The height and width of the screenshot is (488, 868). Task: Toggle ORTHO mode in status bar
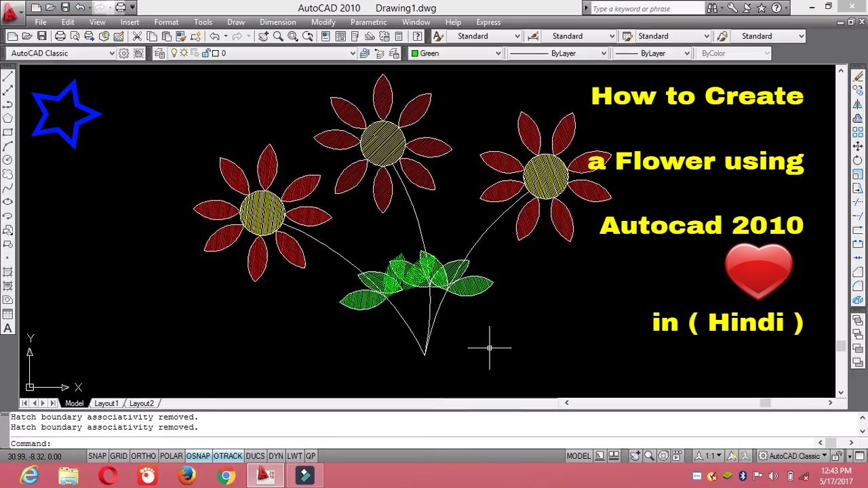(x=143, y=456)
